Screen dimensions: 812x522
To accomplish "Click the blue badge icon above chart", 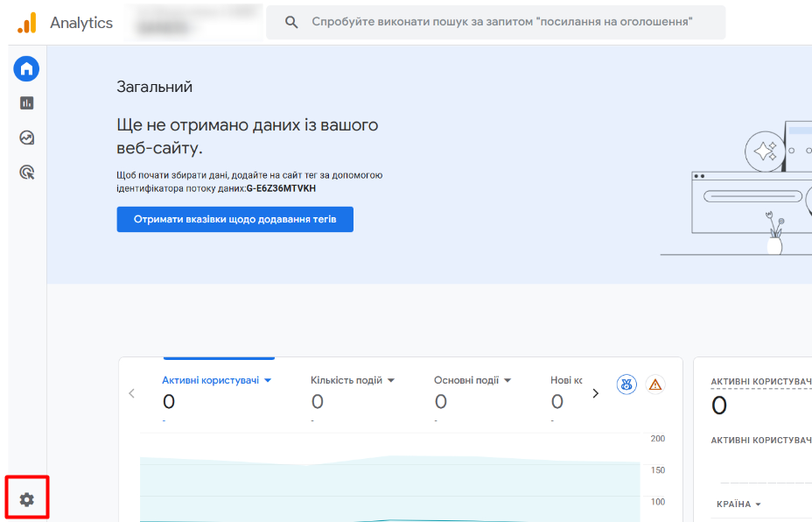I will [626, 384].
